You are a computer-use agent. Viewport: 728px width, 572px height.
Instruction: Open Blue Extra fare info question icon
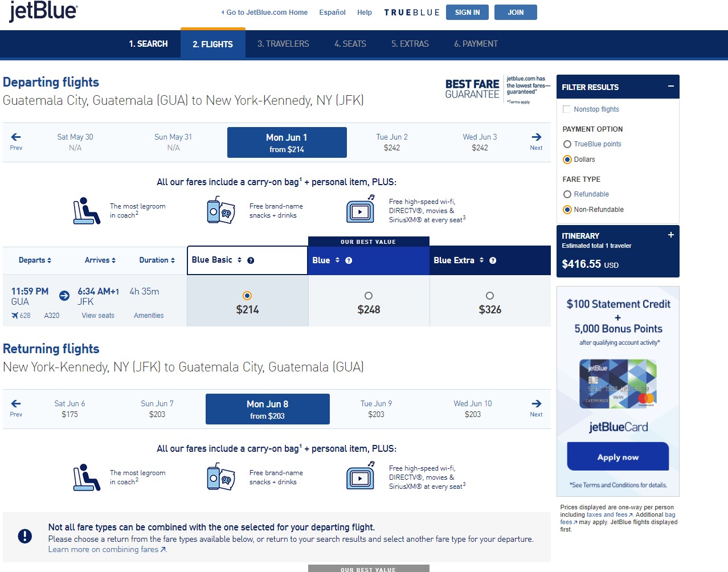pyautogui.click(x=493, y=260)
